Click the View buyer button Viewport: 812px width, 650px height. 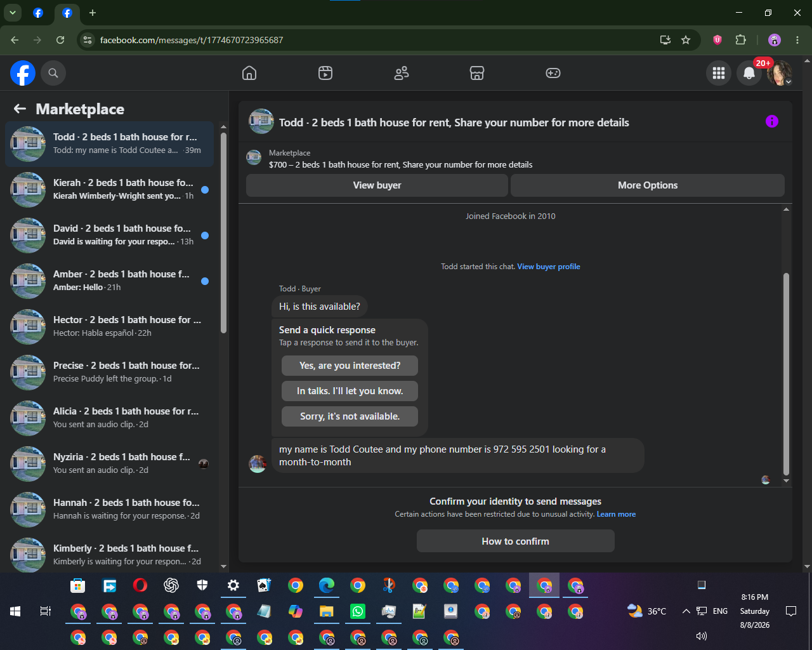(377, 185)
